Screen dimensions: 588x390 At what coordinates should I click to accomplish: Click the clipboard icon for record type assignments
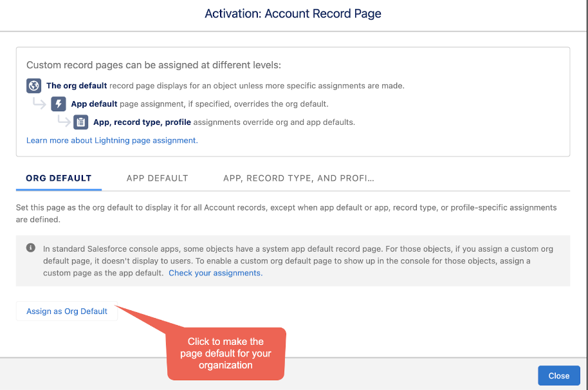pyautogui.click(x=80, y=122)
